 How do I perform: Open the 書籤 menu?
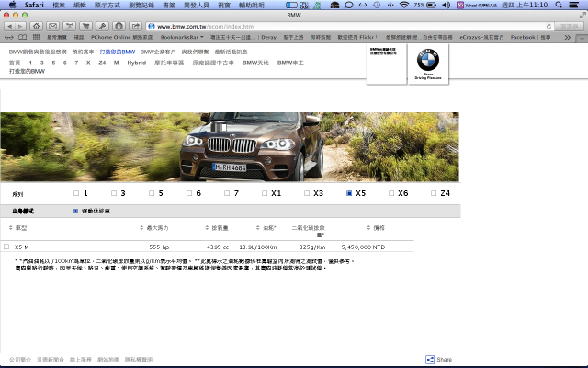pos(169,5)
